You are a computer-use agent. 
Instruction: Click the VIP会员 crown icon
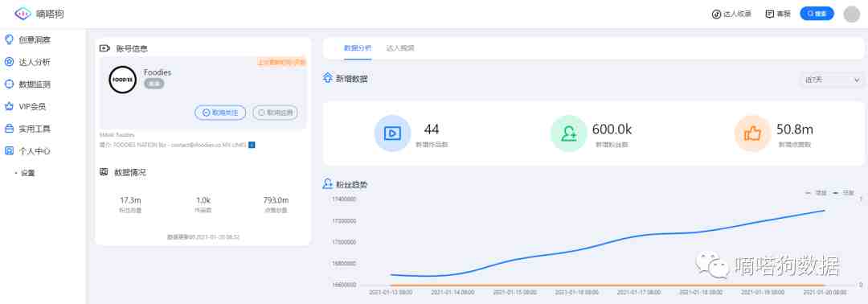9,106
